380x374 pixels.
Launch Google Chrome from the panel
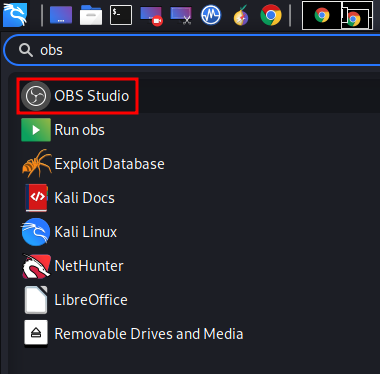(271, 15)
